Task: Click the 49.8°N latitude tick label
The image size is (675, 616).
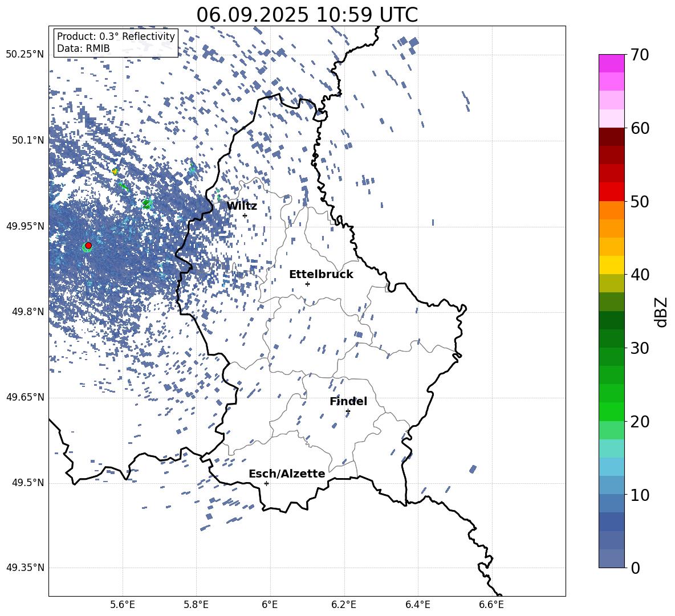Action: [x=27, y=312]
